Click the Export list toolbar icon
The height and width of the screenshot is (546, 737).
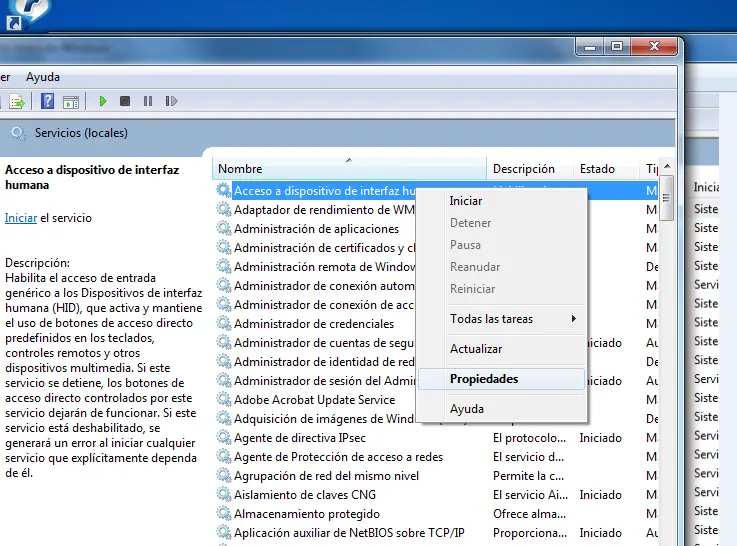17,101
